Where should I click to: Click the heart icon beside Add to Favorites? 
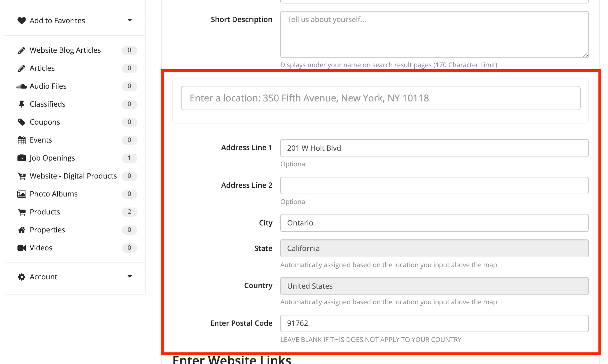(21, 21)
